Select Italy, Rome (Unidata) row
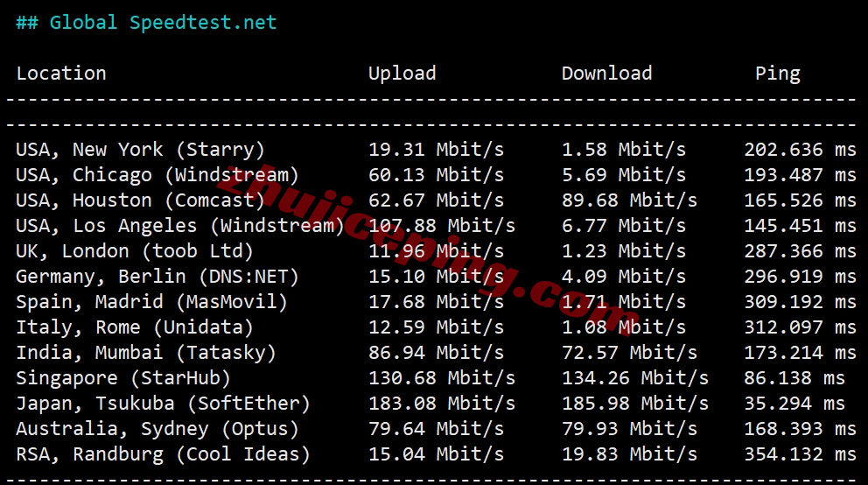This screenshot has width=868, height=485. click(x=436, y=327)
